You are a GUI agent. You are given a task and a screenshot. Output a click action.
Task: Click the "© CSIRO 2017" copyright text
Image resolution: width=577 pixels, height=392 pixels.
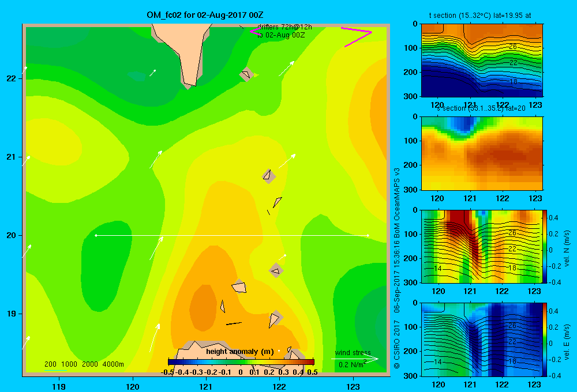397,344
